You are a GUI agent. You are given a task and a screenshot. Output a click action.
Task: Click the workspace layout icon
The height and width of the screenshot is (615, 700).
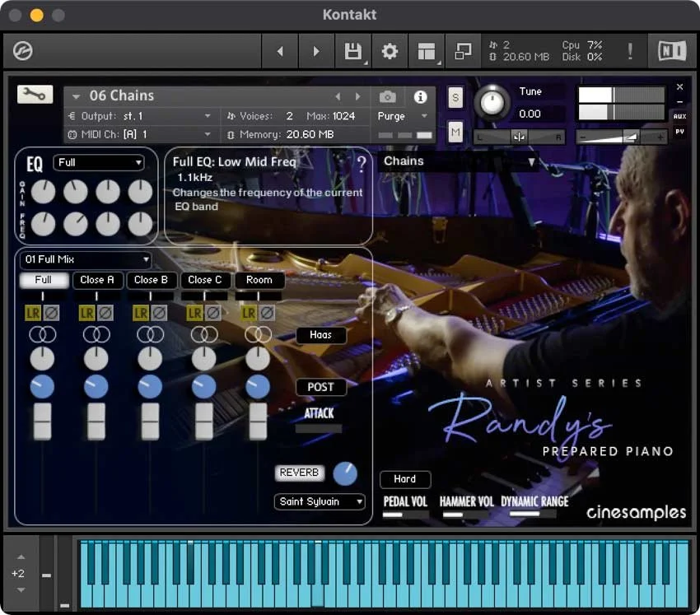tap(426, 52)
